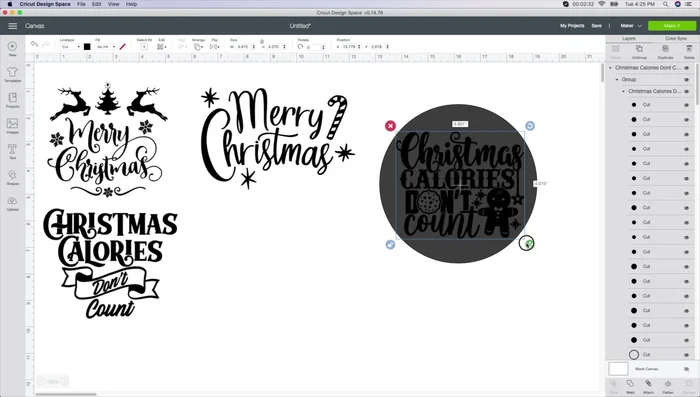Open the Arrange dropdown
Screen dimensions: 700x397
pyautogui.click(x=198, y=46)
